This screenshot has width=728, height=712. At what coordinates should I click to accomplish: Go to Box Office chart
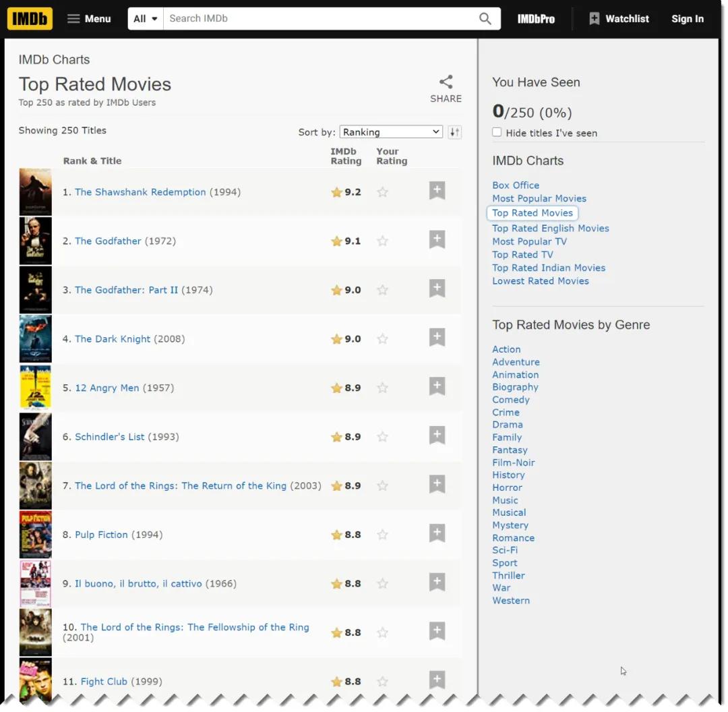tap(516, 185)
